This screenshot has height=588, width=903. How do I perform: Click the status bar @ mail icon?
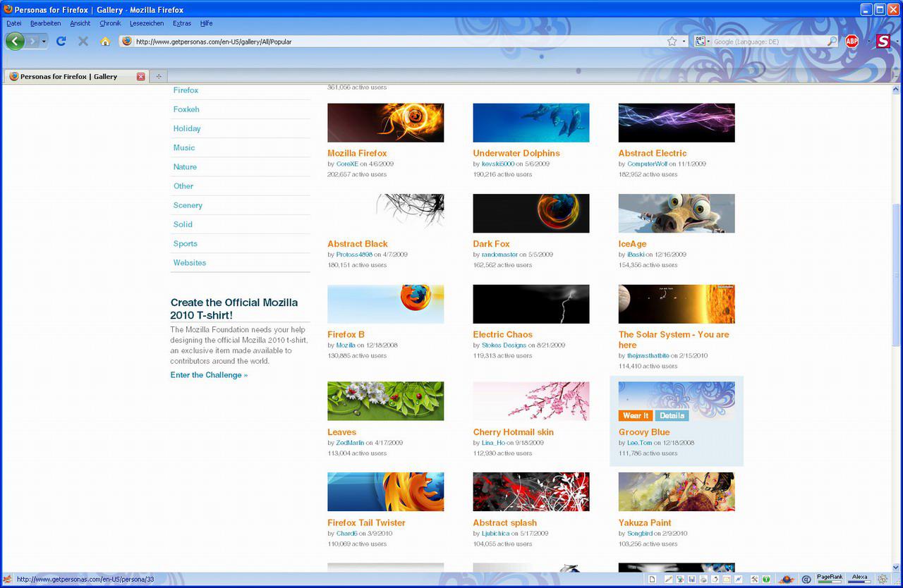coord(806,580)
